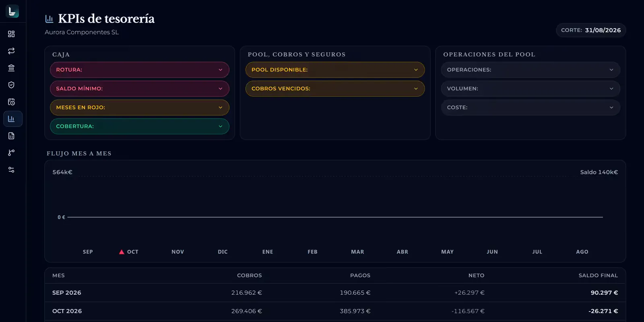Expand the ROTURA indicator
Screen dimensions: 644x322
[140, 70]
